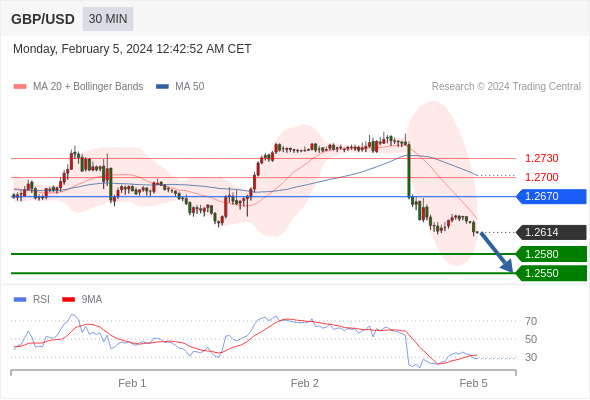Click the MA 20 + Bollinger Bands legend swatch
The height and width of the screenshot is (400, 590).
tap(20, 87)
